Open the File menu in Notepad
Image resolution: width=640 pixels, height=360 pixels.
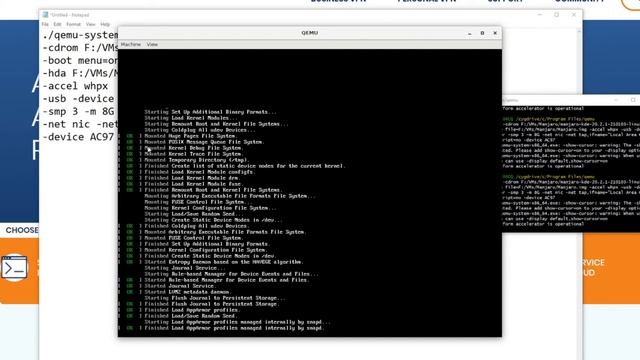click(45, 24)
